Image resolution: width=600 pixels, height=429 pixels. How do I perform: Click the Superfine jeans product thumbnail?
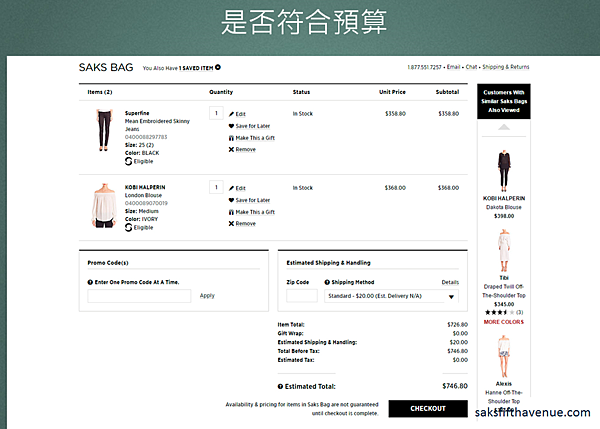104,130
